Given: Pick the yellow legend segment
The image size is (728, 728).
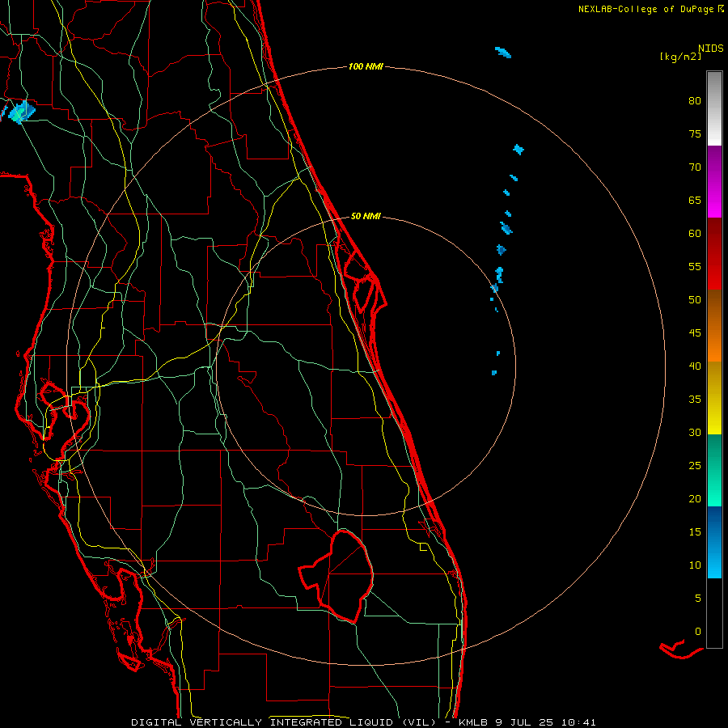Looking at the screenshot, I should point(714,398).
